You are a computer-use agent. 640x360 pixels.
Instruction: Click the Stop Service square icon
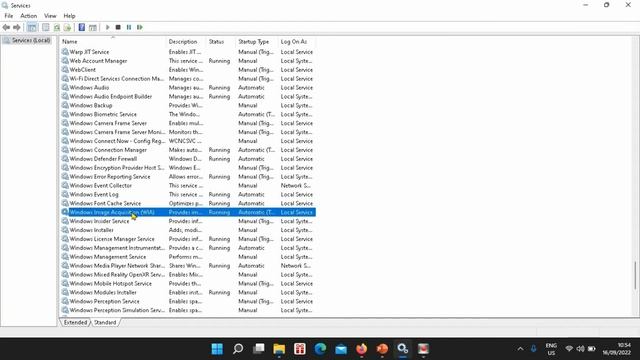pos(118,27)
